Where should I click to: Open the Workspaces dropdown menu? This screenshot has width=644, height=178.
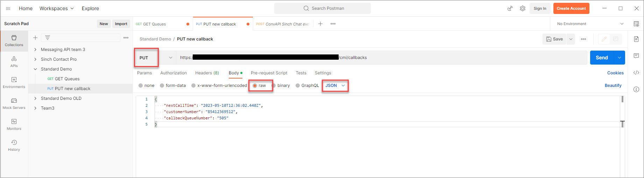pos(57,8)
